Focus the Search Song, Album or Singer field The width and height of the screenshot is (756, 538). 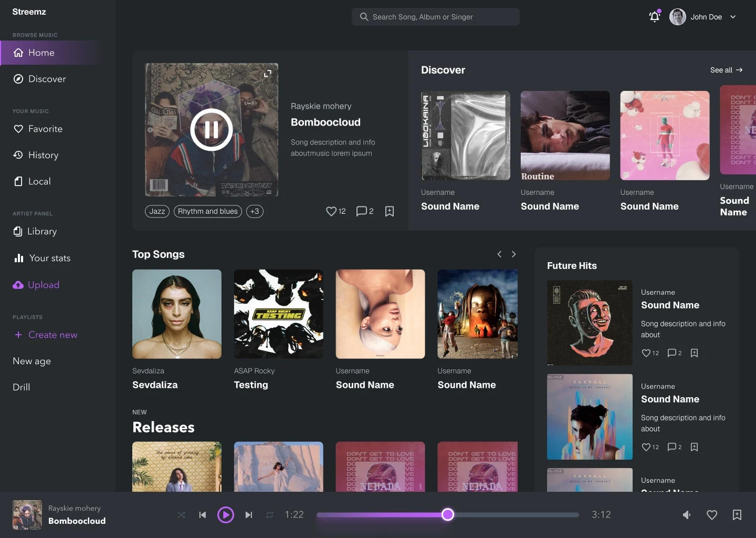coord(436,17)
